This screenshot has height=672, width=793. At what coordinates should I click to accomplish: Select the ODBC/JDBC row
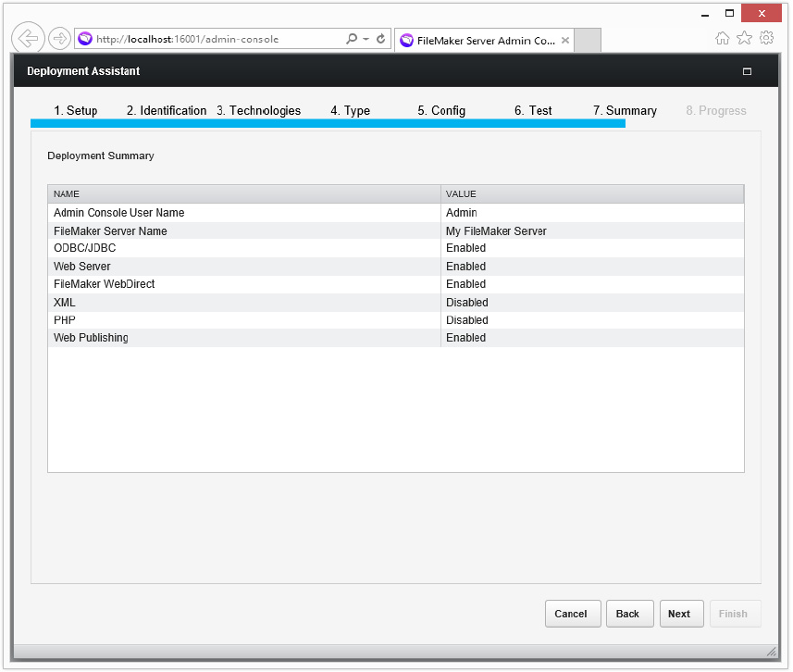point(396,248)
